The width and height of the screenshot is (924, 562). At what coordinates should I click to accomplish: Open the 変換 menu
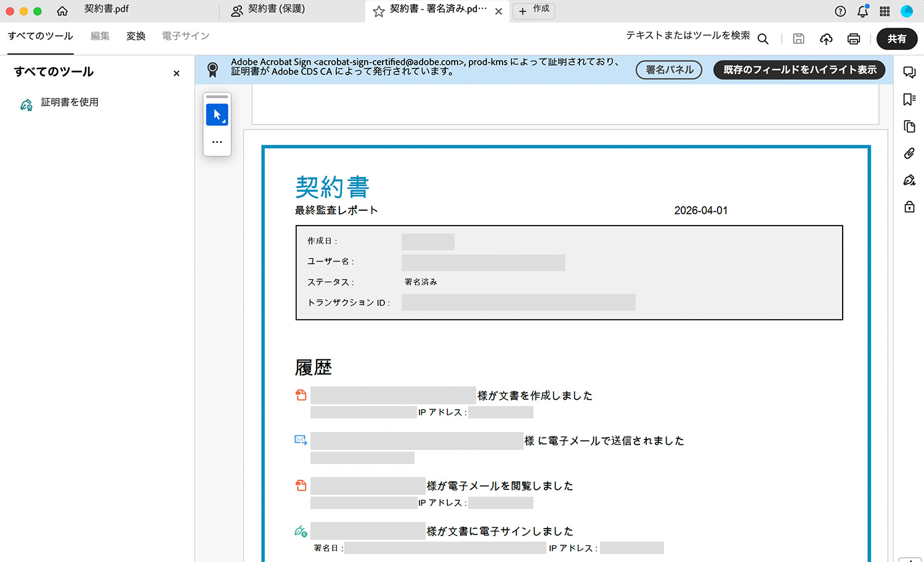pos(136,36)
